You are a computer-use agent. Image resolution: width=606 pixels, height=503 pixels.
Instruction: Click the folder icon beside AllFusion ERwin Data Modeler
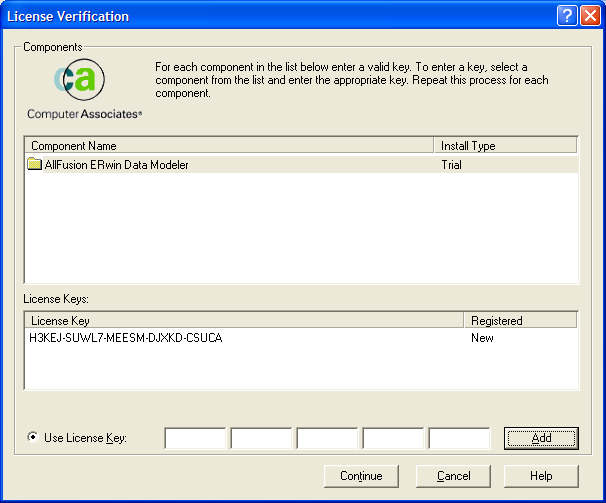click(34, 164)
